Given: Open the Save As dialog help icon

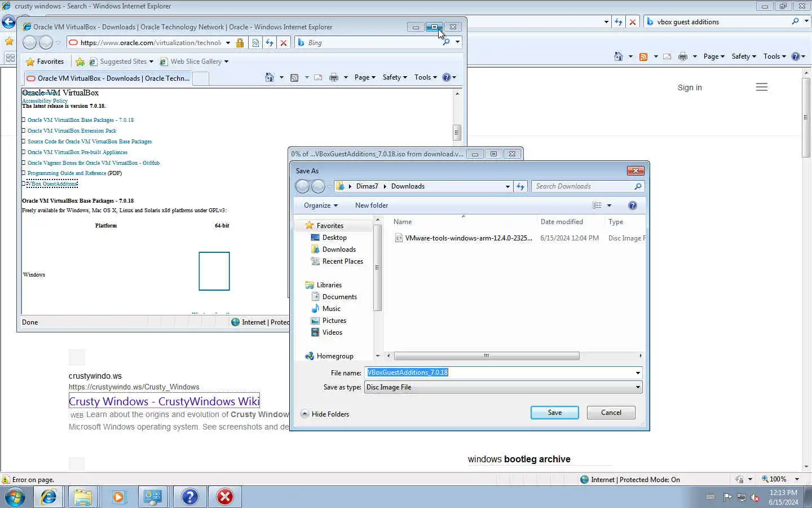Looking at the screenshot, I should (633, 205).
